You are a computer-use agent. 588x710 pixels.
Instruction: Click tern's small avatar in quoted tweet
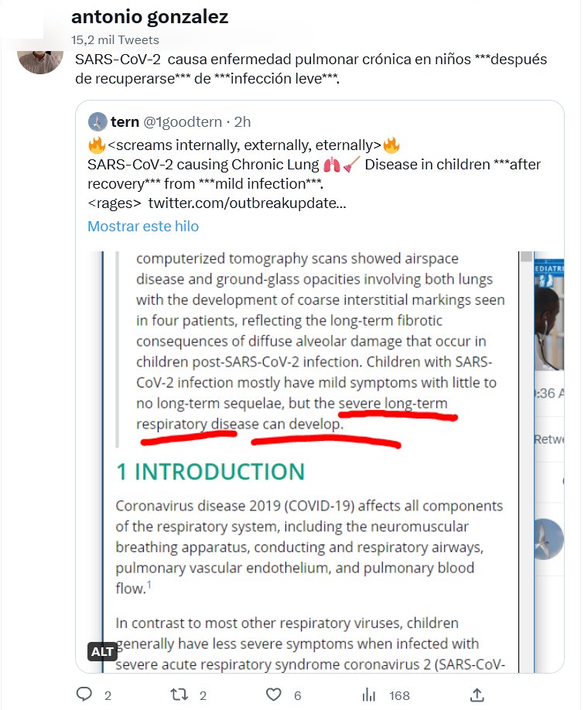tap(97, 122)
